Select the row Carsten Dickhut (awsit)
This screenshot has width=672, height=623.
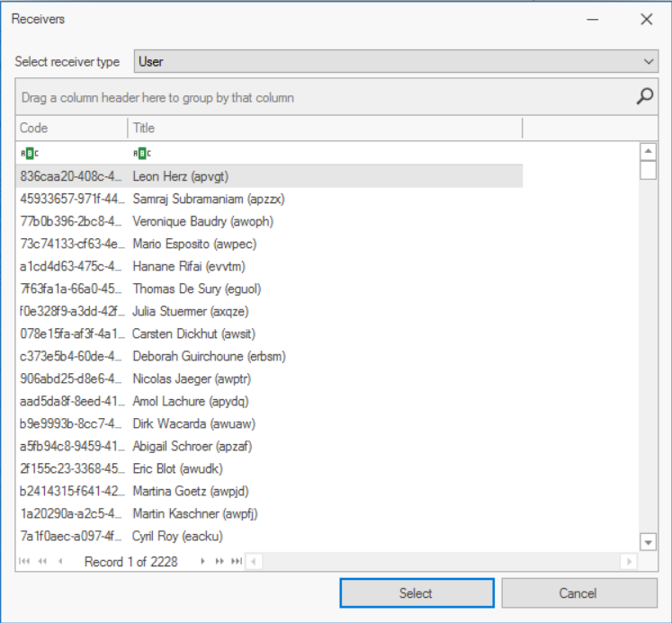[x=269, y=334]
